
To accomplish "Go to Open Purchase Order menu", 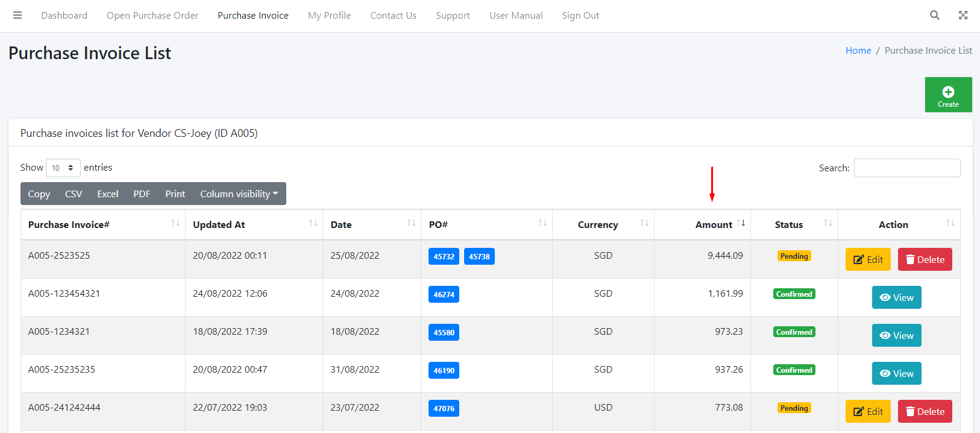I will (x=152, y=16).
